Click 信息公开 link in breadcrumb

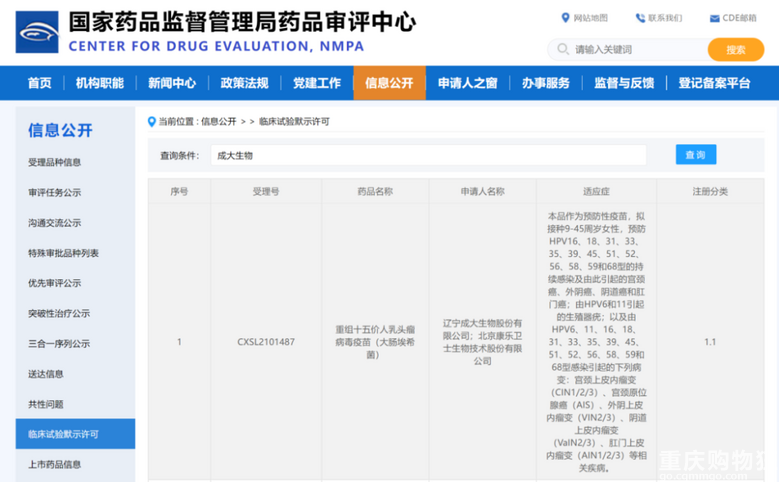[219, 122]
